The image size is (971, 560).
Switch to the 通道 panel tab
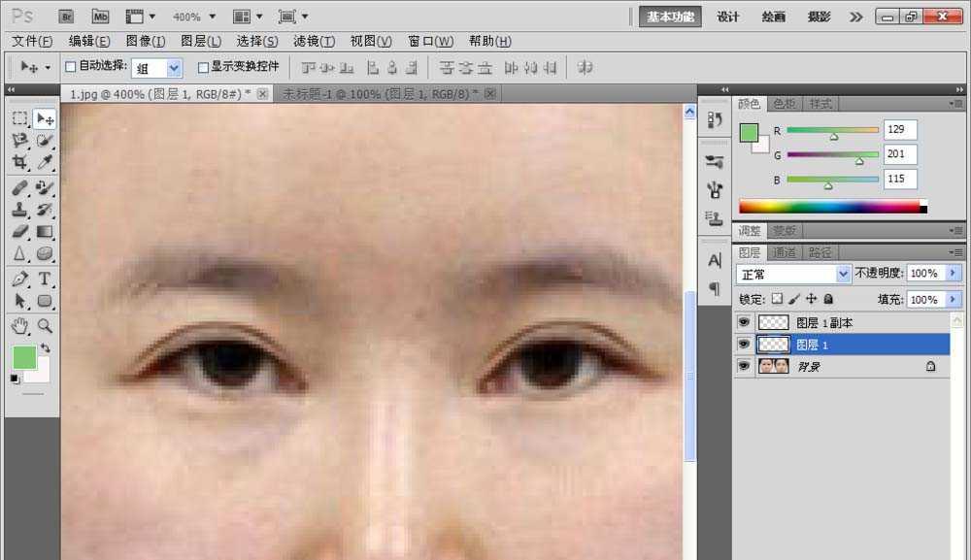click(x=787, y=251)
